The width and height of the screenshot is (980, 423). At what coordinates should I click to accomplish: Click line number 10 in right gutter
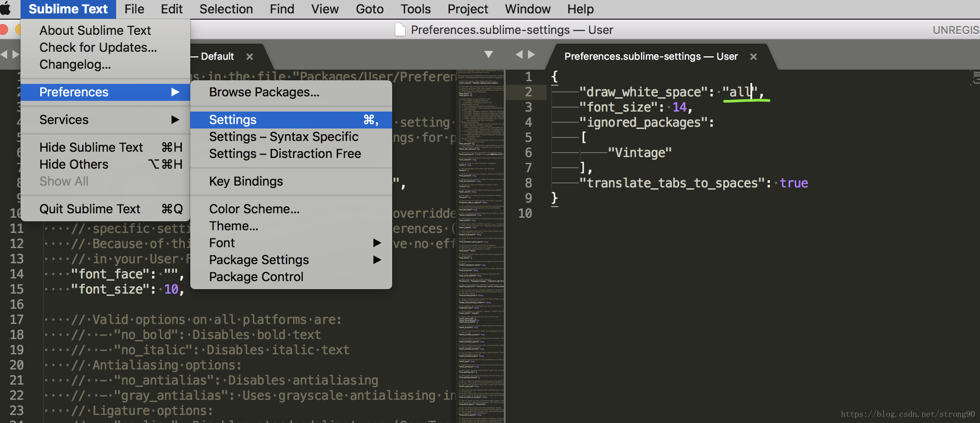pyautogui.click(x=525, y=213)
